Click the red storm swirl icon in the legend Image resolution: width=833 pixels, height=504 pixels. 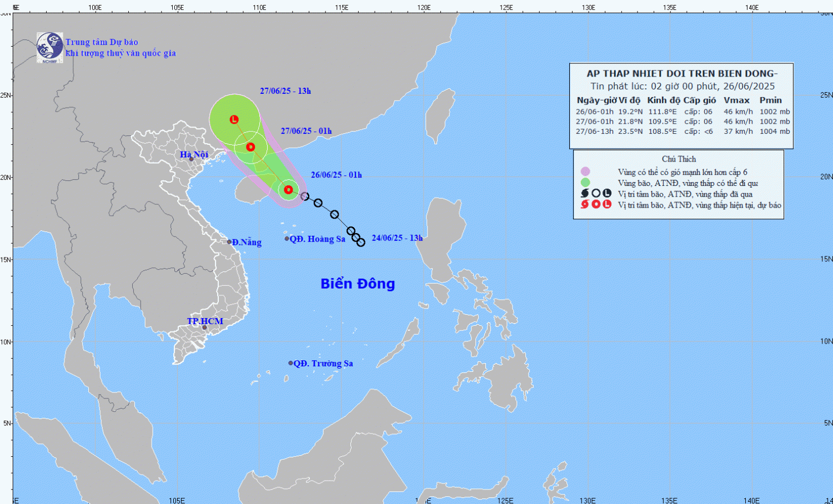585,204
